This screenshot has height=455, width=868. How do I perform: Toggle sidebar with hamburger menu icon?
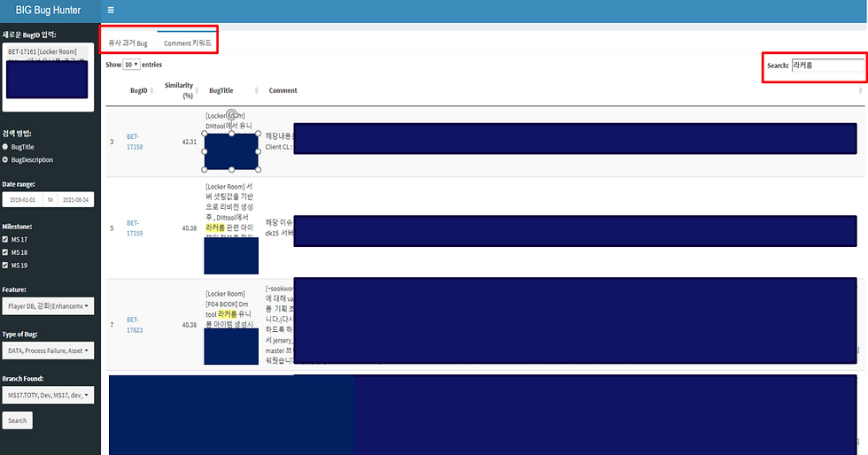(x=111, y=10)
